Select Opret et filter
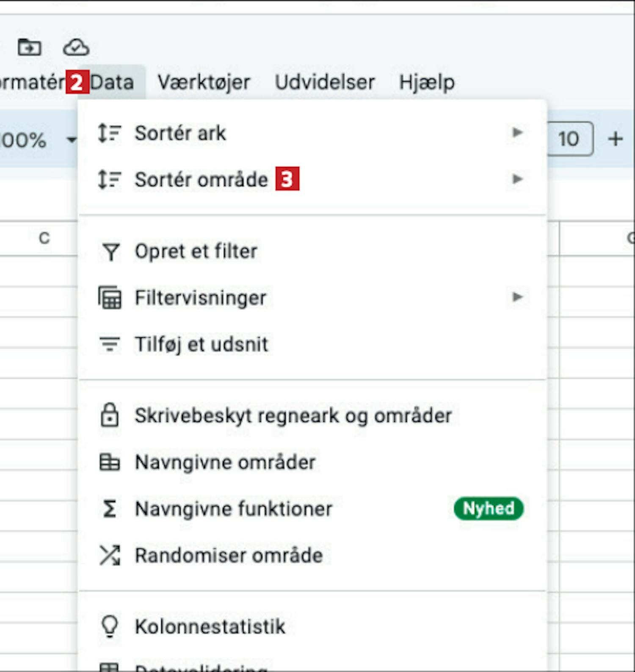 tap(312, 251)
